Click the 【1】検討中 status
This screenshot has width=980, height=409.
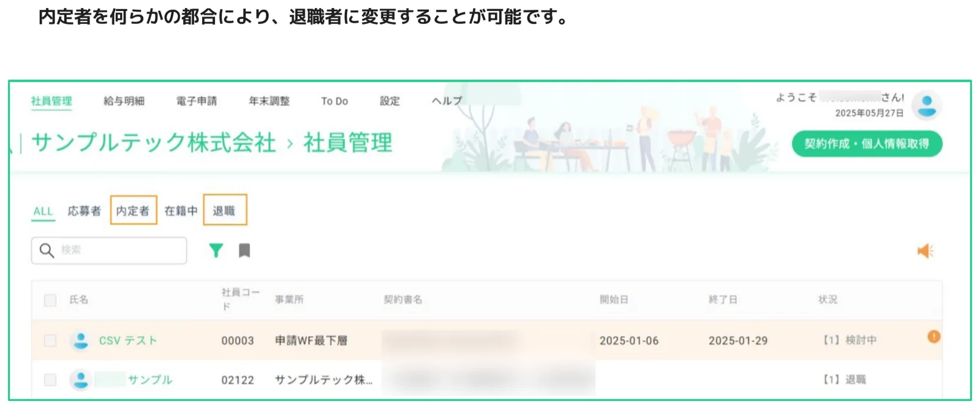(848, 340)
